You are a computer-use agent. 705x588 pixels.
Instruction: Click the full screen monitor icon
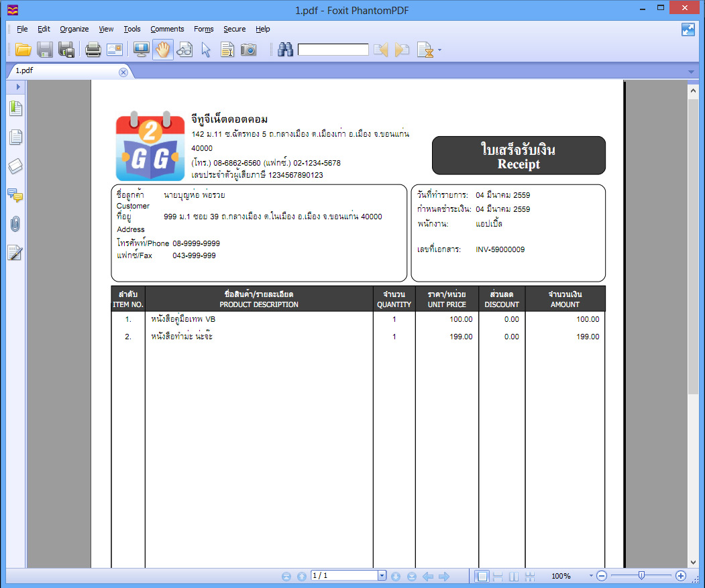(141, 50)
